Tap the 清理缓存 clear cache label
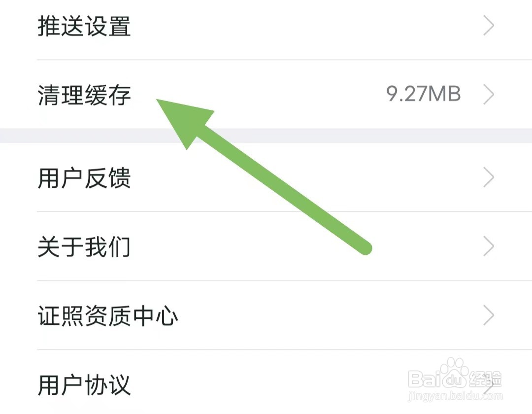Image resolution: width=532 pixels, height=414 pixels. click(84, 95)
